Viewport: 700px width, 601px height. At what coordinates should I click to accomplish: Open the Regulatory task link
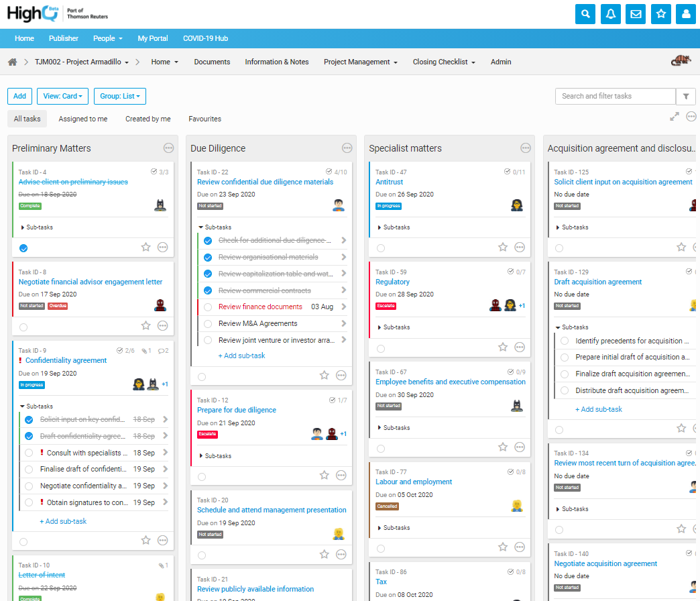pyautogui.click(x=392, y=282)
